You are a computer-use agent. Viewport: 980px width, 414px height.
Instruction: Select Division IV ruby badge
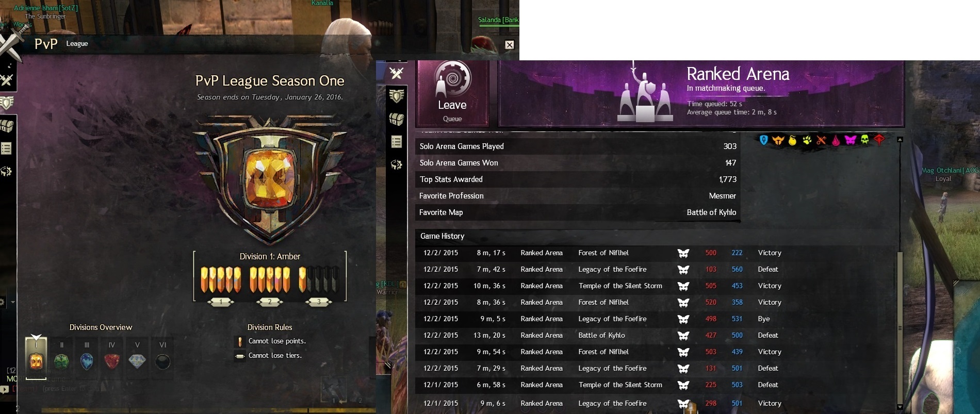point(112,361)
